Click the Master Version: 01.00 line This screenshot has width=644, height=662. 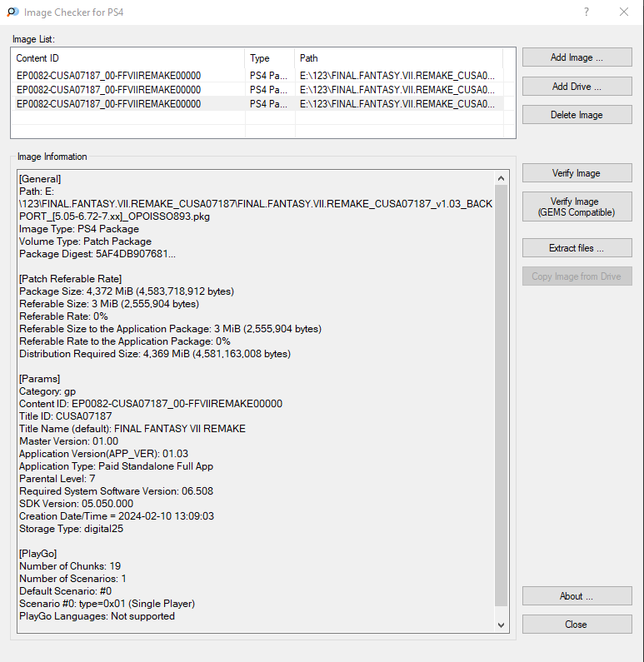[x=69, y=441]
